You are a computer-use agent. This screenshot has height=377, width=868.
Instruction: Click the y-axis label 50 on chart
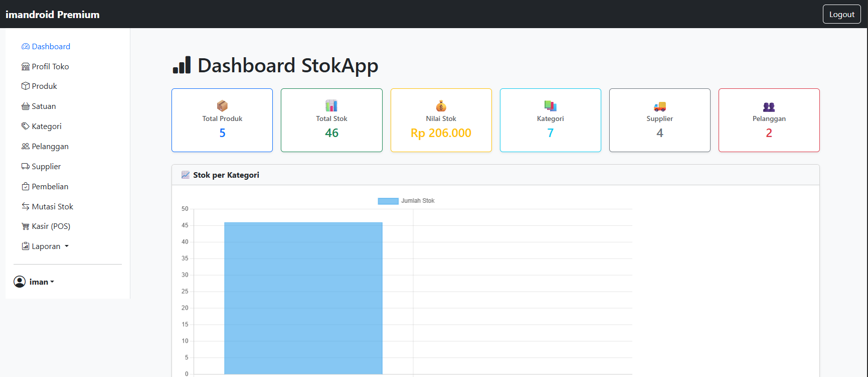(x=185, y=209)
